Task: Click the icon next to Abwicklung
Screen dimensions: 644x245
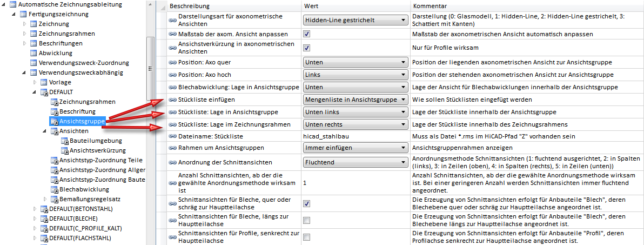Action: [33, 53]
